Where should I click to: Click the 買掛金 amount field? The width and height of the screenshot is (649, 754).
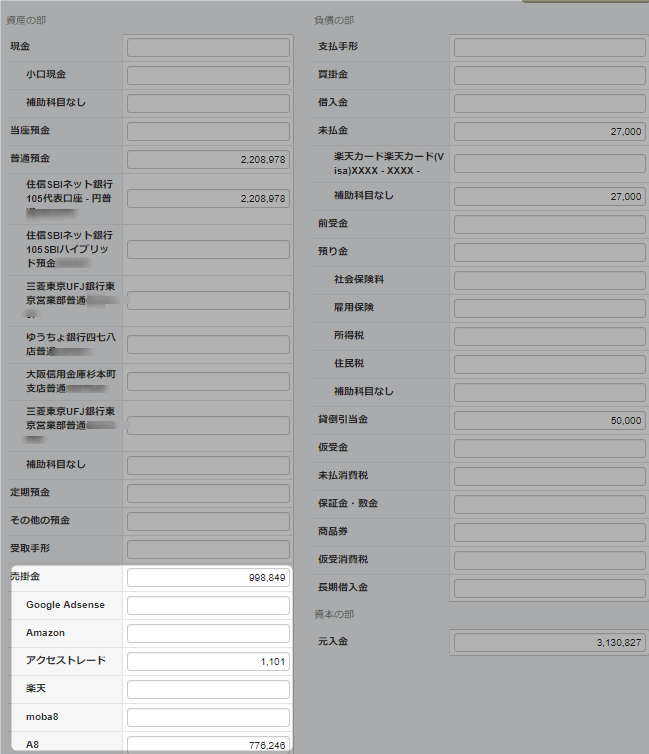pyautogui.click(x=549, y=75)
